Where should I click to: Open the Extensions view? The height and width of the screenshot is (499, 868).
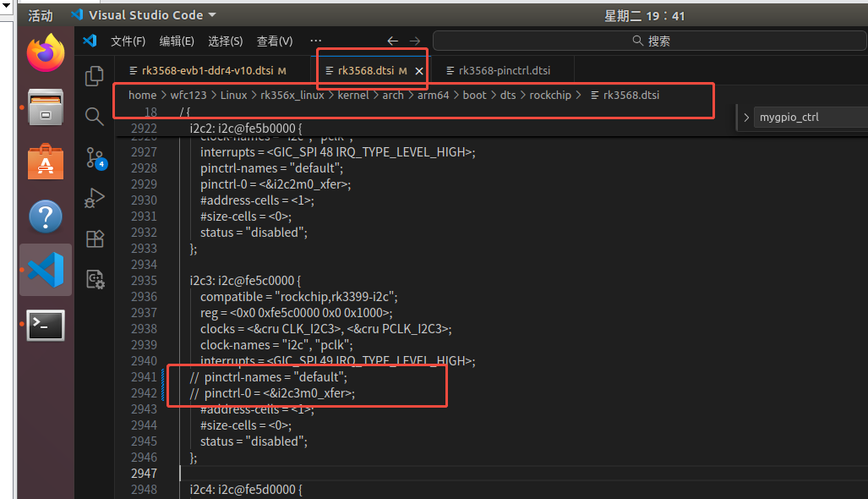coord(95,239)
